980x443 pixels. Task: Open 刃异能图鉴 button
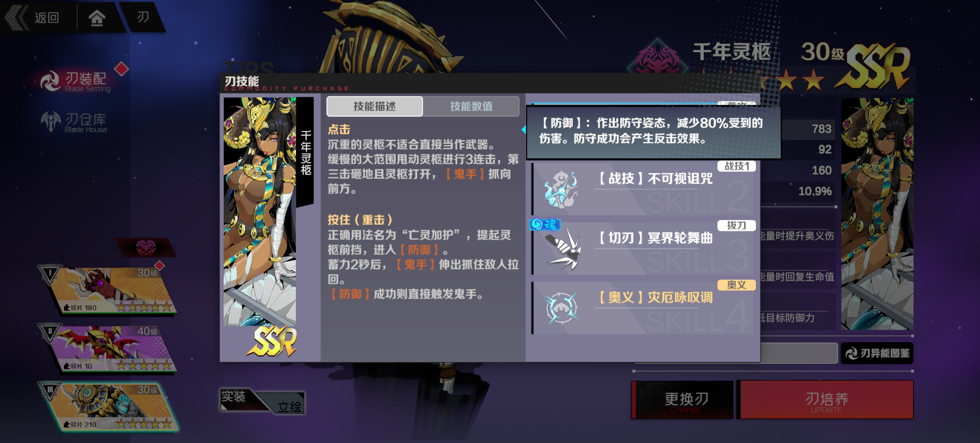877,353
